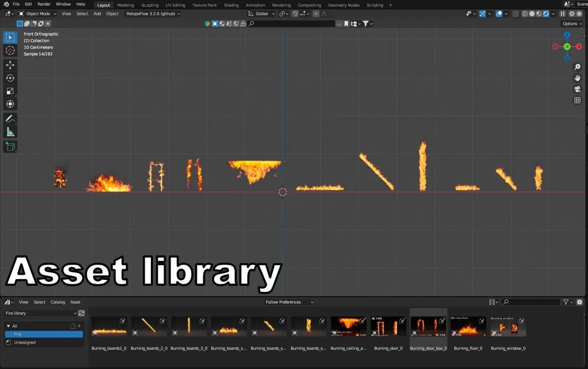
Task: Open the Fire library selector dropdown
Action: pyautogui.click(x=40, y=313)
